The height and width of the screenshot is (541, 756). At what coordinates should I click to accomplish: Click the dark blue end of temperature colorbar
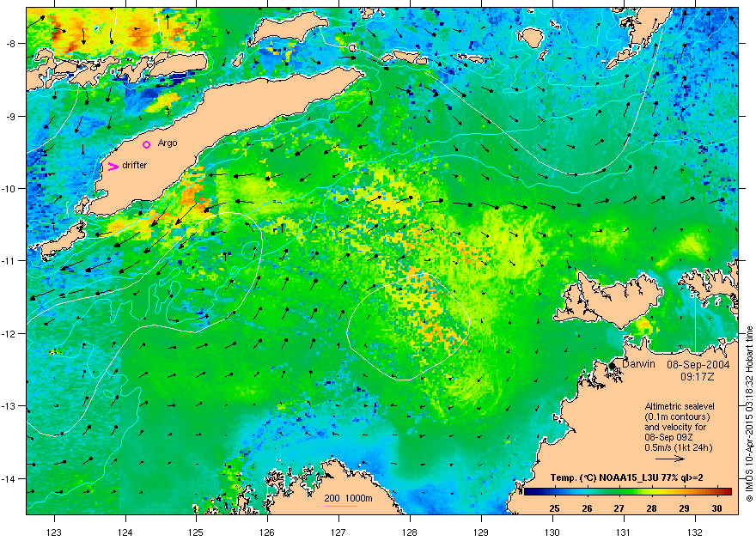click(528, 492)
